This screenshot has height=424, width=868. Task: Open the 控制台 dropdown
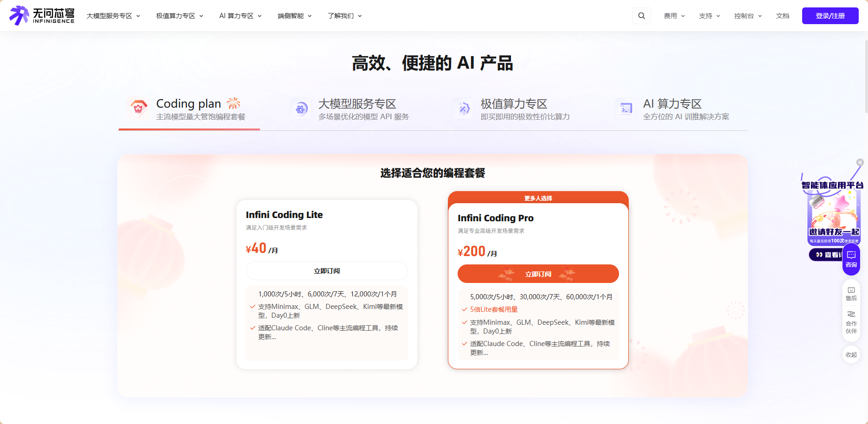[x=748, y=16]
